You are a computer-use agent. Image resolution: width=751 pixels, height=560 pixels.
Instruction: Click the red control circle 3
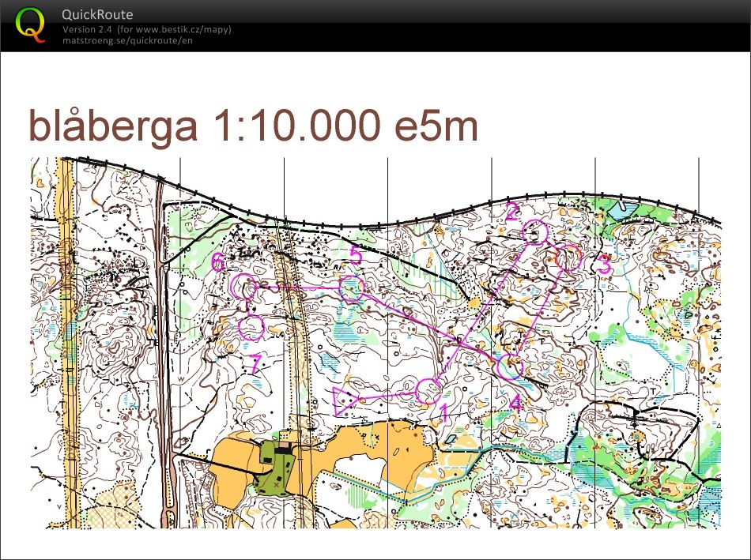(x=568, y=257)
